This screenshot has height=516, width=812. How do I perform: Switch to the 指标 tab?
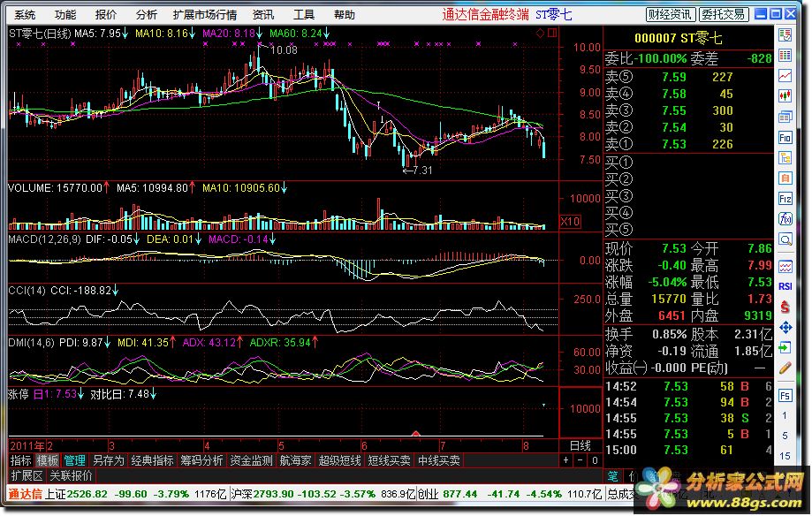tap(21, 460)
